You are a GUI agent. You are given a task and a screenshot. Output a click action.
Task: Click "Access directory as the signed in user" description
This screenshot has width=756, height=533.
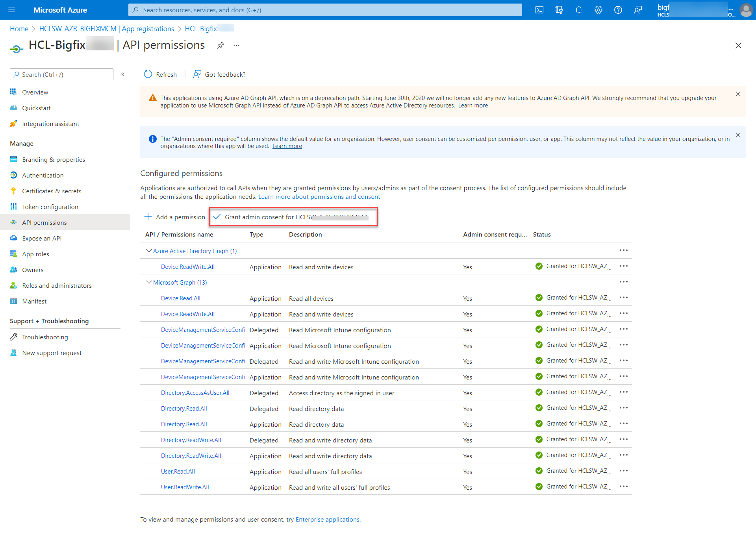coord(341,393)
